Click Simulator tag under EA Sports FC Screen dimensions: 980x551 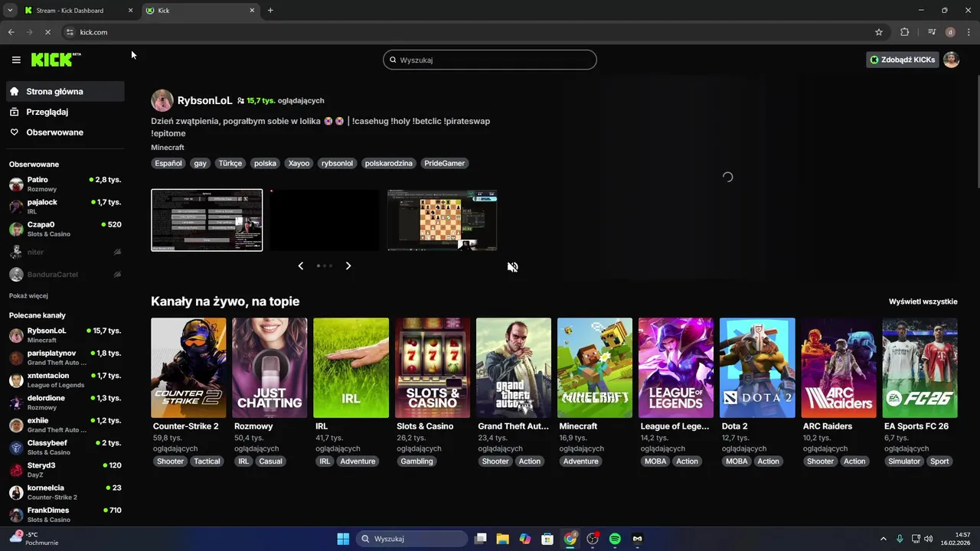(x=904, y=461)
